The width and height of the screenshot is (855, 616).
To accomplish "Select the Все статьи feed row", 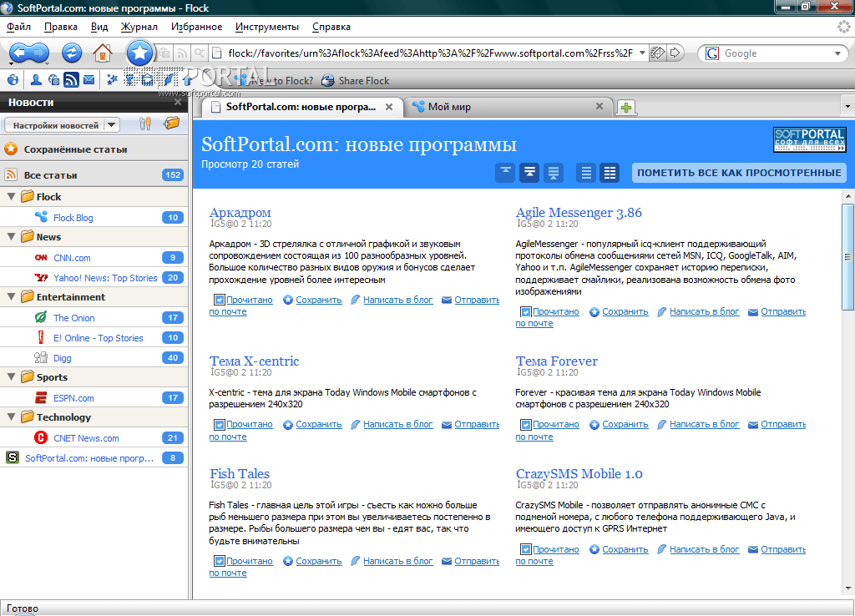I will [94, 175].
